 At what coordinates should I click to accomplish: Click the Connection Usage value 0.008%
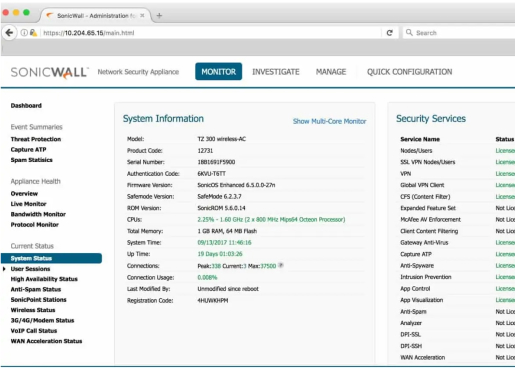(x=207, y=277)
